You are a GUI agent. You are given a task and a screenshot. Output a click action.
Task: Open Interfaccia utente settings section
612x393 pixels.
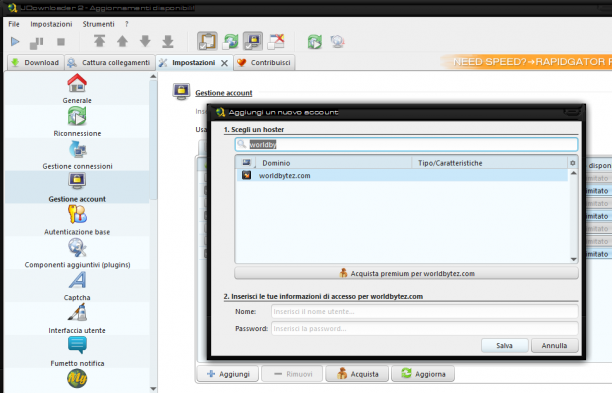77,318
